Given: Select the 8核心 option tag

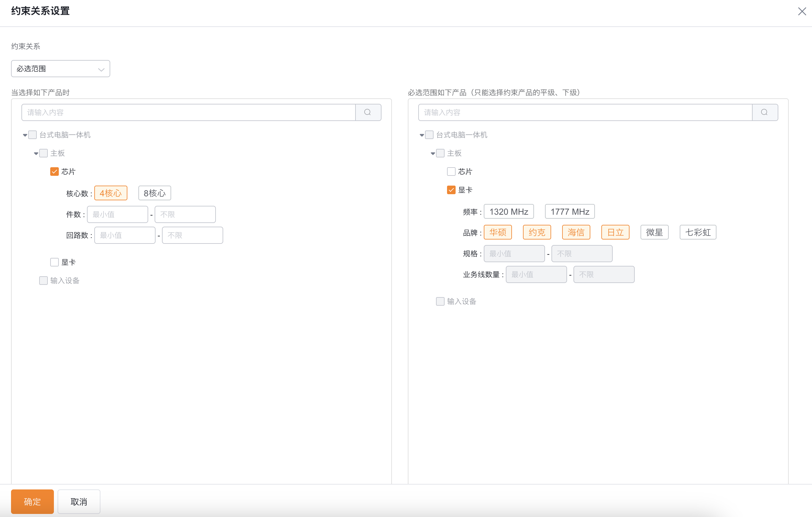Looking at the screenshot, I should 155,193.
